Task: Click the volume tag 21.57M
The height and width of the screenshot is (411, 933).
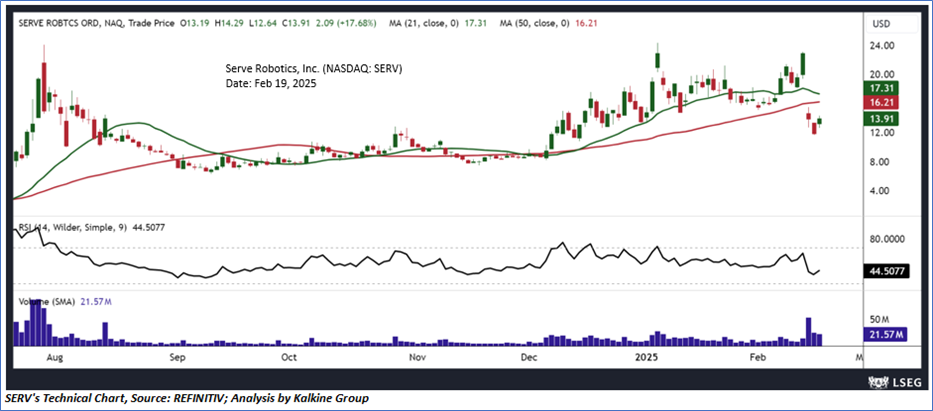Action: pyautogui.click(x=886, y=336)
